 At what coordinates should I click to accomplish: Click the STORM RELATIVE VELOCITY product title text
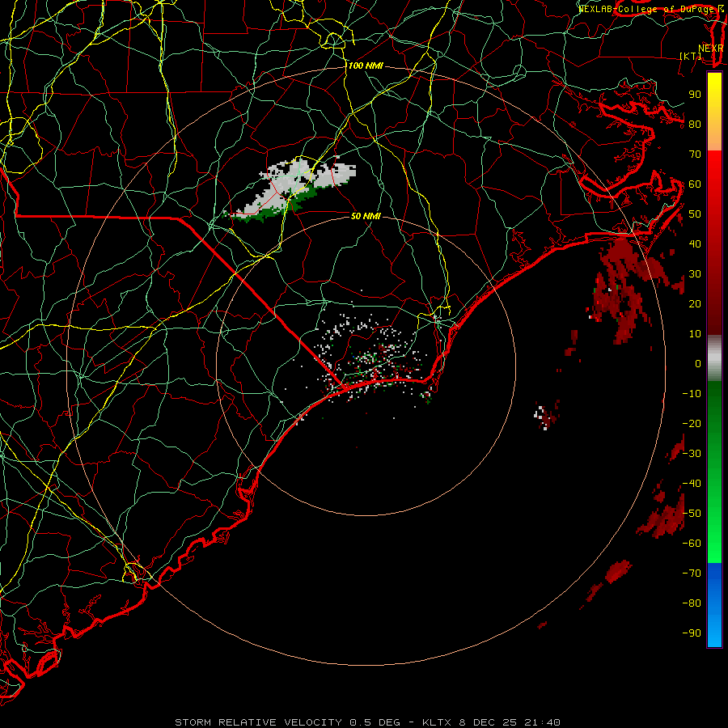pyautogui.click(x=258, y=722)
